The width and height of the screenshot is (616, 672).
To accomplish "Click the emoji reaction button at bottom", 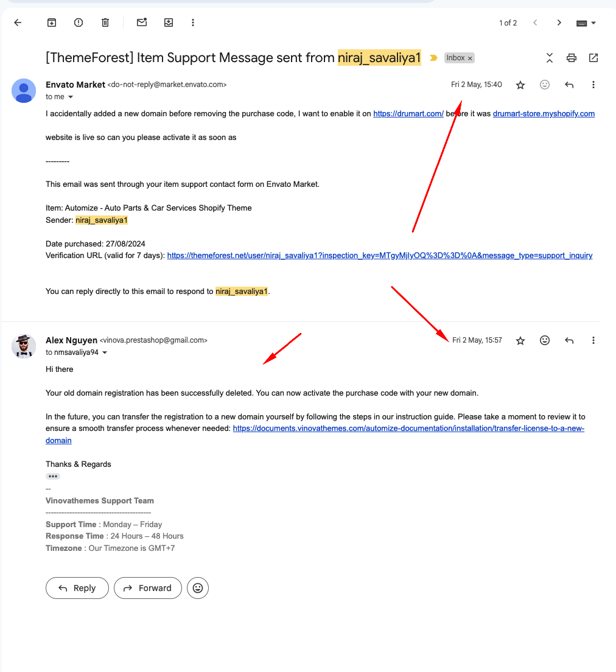I will [x=198, y=588].
